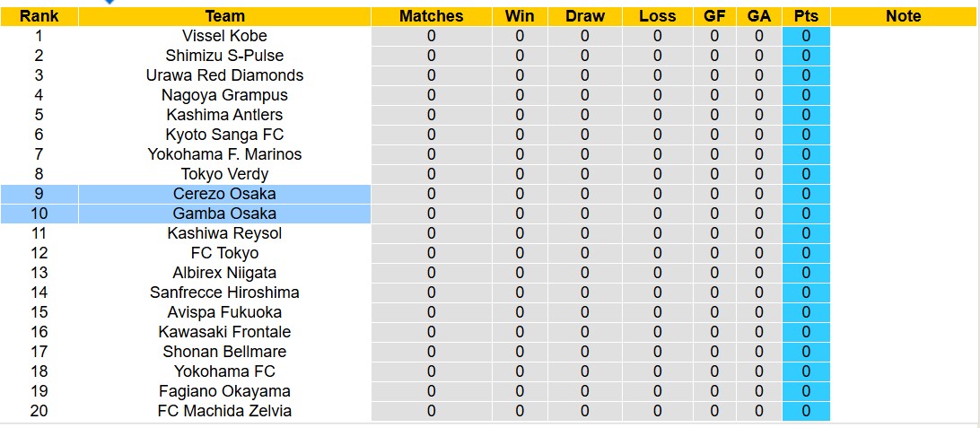Select the Pts column header
Screen dimensions: 980x428
pyautogui.click(x=806, y=16)
